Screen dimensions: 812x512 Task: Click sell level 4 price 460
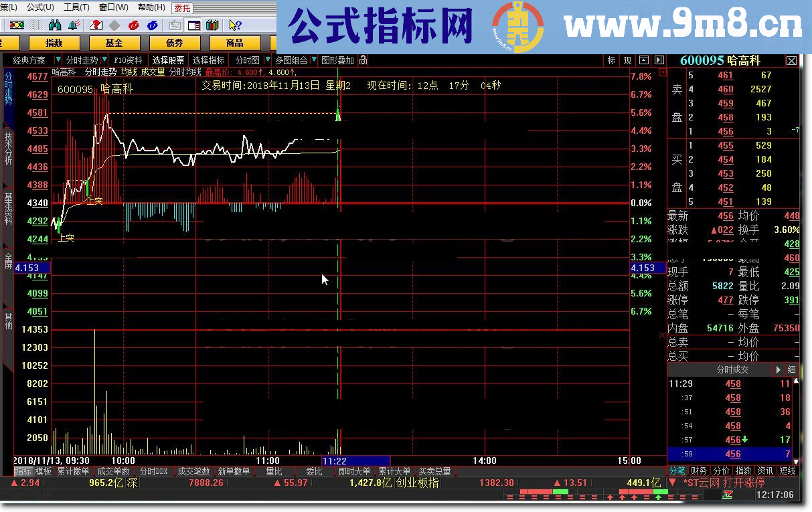pyautogui.click(x=726, y=90)
